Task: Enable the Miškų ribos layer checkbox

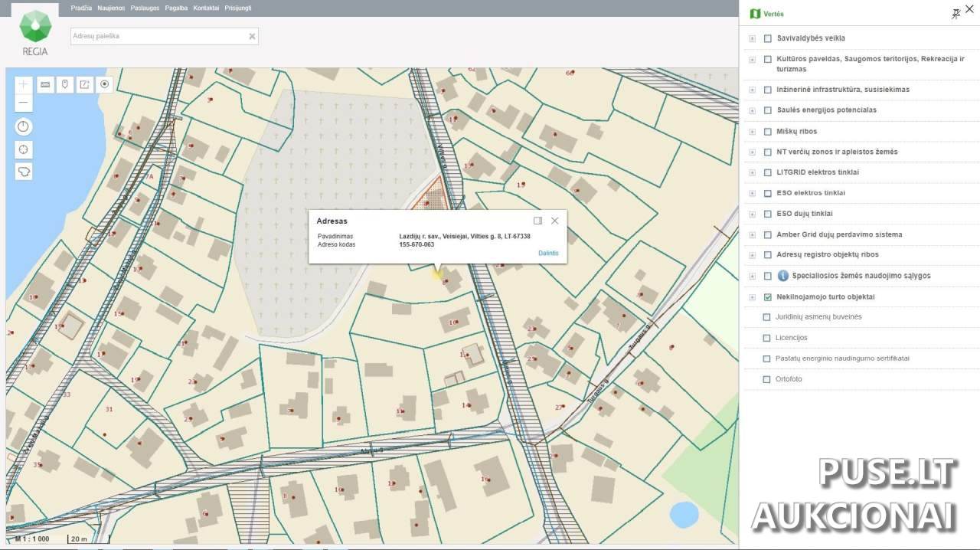Action: pyautogui.click(x=768, y=132)
